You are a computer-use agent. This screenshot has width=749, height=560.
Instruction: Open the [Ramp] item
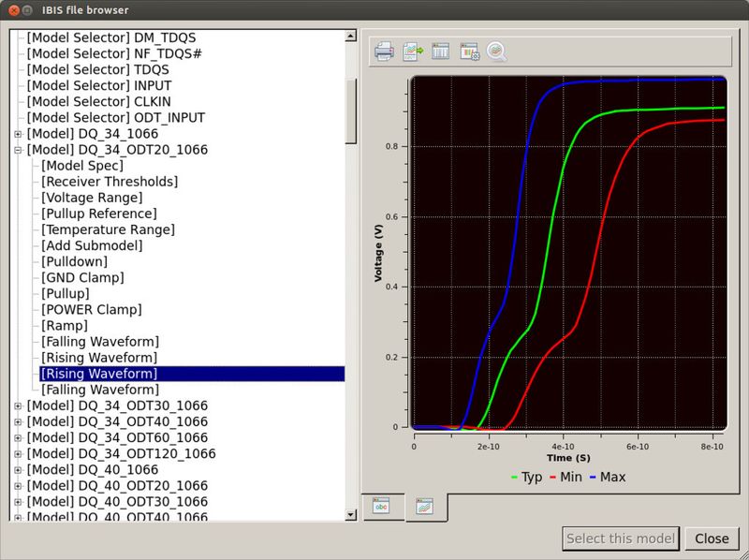click(65, 326)
